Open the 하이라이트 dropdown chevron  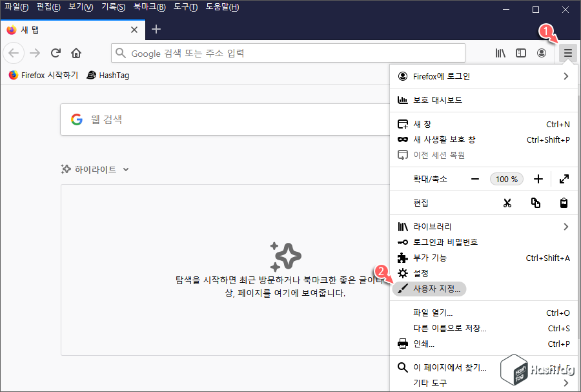[x=125, y=168]
